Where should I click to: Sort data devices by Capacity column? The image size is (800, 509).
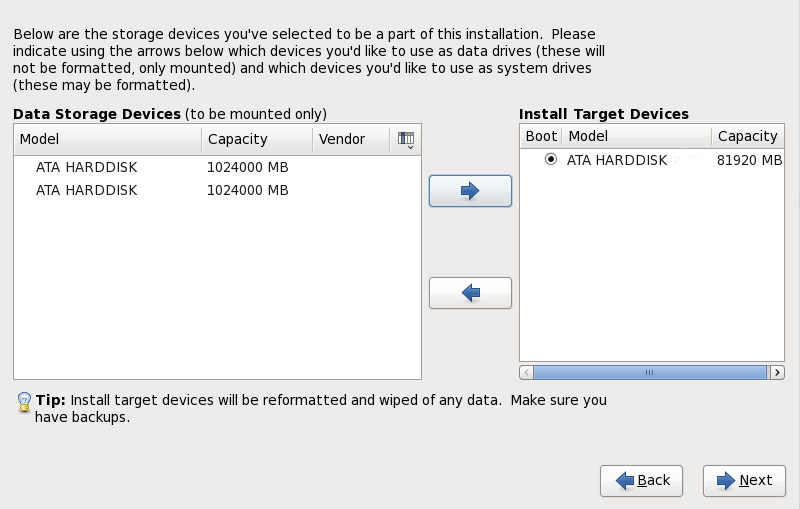257,139
